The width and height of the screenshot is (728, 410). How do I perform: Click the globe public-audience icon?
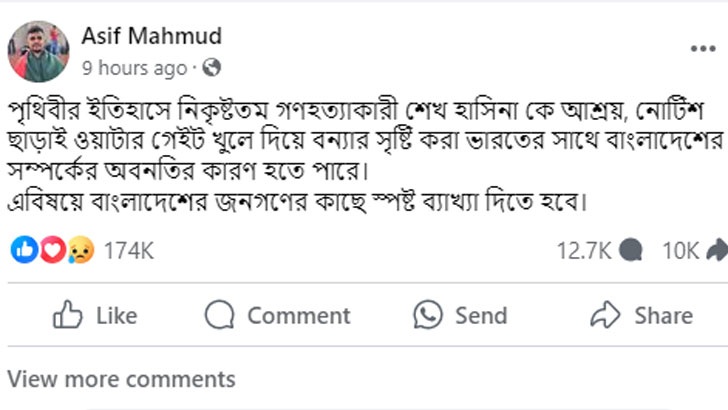(211, 69)
